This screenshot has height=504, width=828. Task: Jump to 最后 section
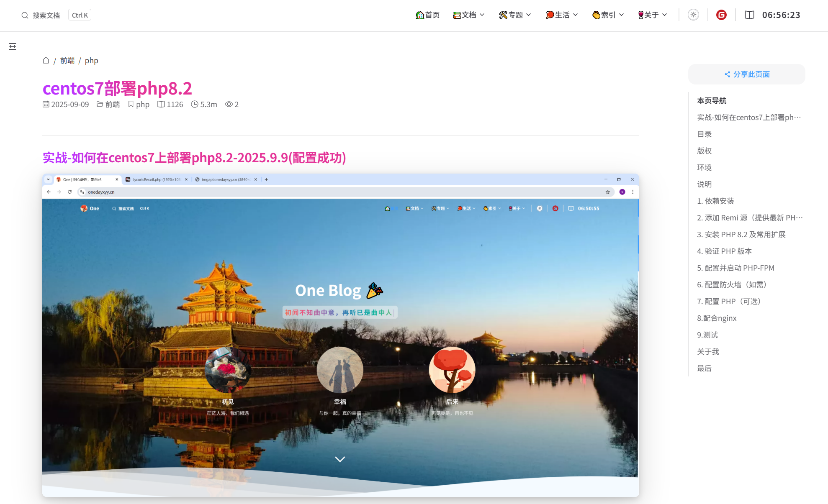click(705, 368)
